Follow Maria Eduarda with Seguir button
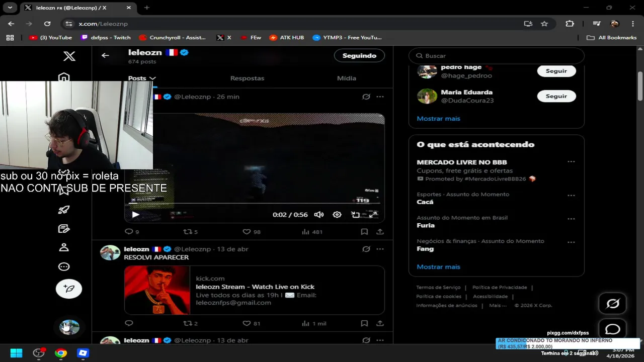 (x=556, y=96)
